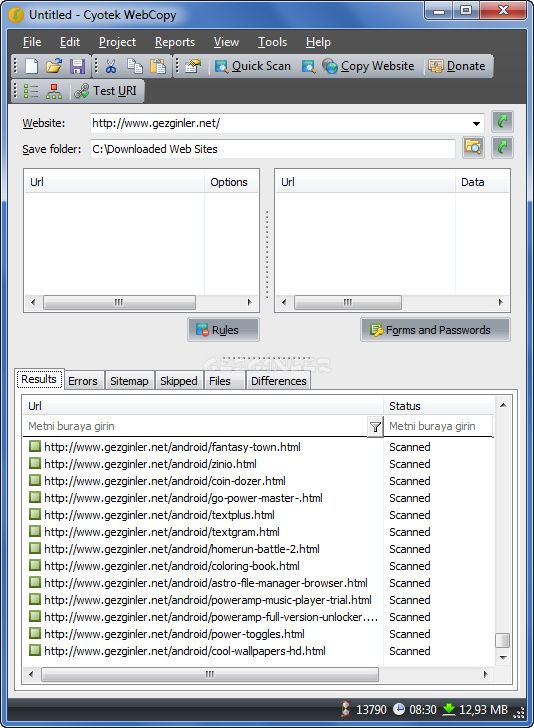The height and width of the screenshot is (728, 534).
Task: Select the coloring-book.html result row
Action: tap(258, 566)
